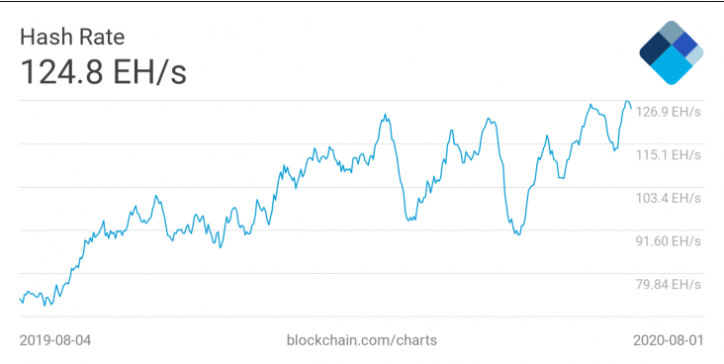724x364 pixels.
Task: Click the first data point of line
Action: point(20,299)
